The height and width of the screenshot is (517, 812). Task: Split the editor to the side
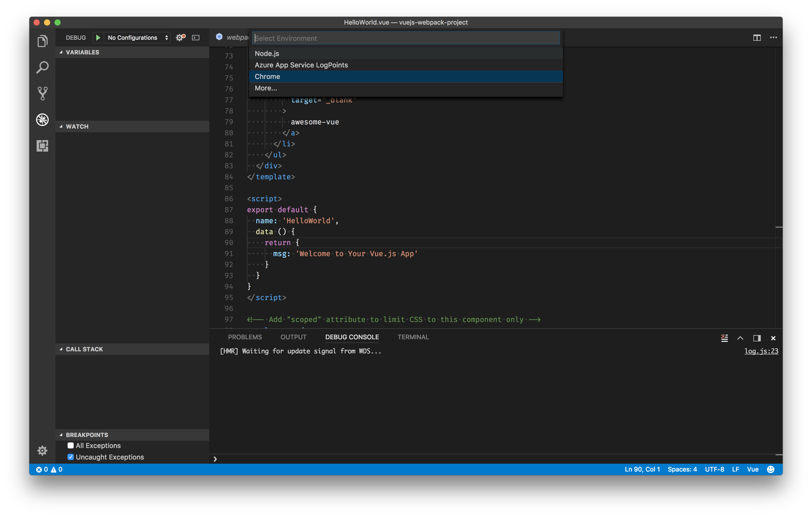click(757, 37)
